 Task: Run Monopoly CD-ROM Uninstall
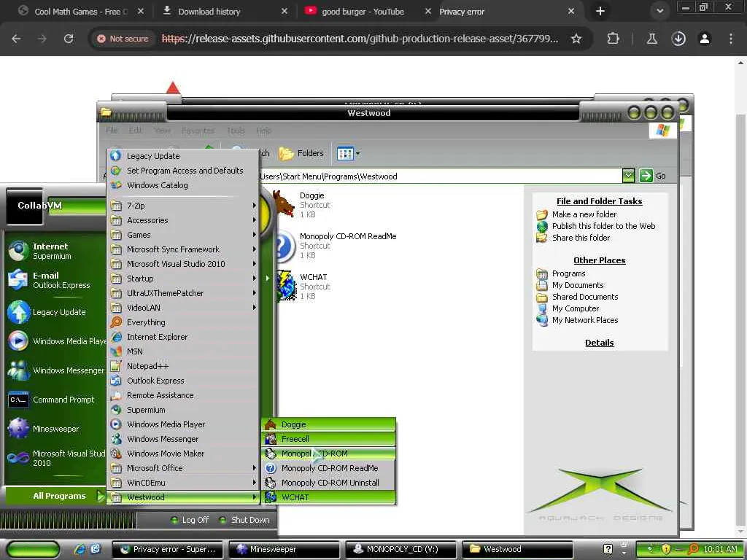pyautogui.click(x=329, y=483)
